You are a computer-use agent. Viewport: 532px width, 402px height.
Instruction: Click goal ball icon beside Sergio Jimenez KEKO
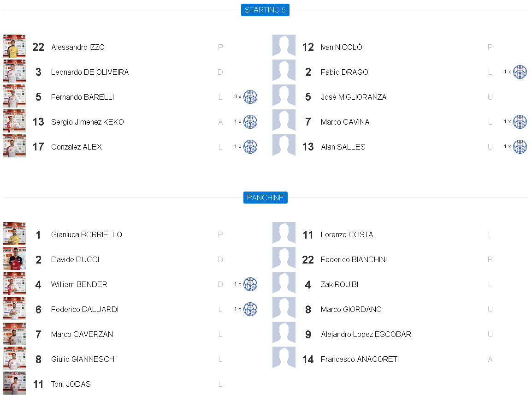coord(250,122)
